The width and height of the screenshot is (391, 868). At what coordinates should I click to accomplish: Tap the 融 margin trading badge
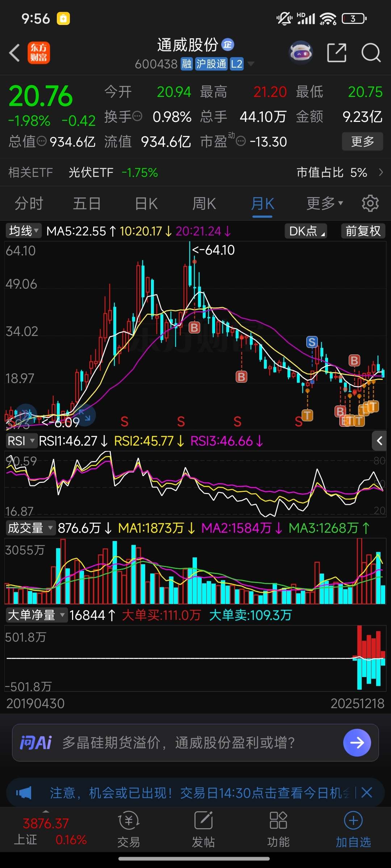(x=187, y=64)
